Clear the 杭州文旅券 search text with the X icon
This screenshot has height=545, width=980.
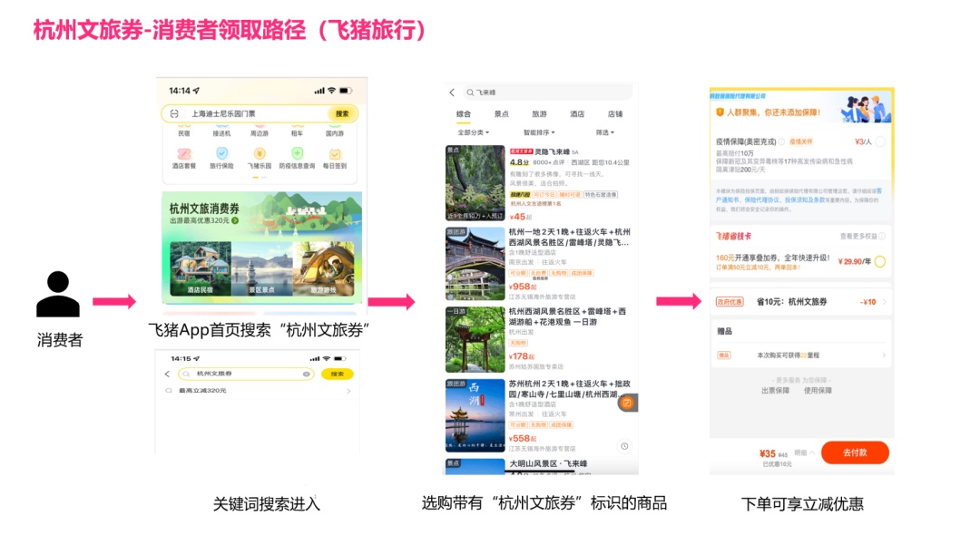(307, 374)
